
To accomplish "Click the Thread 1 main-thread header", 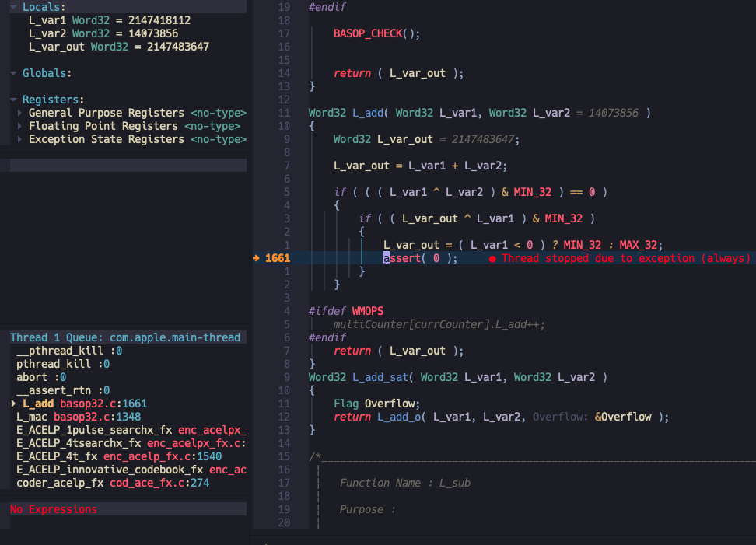I will (x=124, y=337).
